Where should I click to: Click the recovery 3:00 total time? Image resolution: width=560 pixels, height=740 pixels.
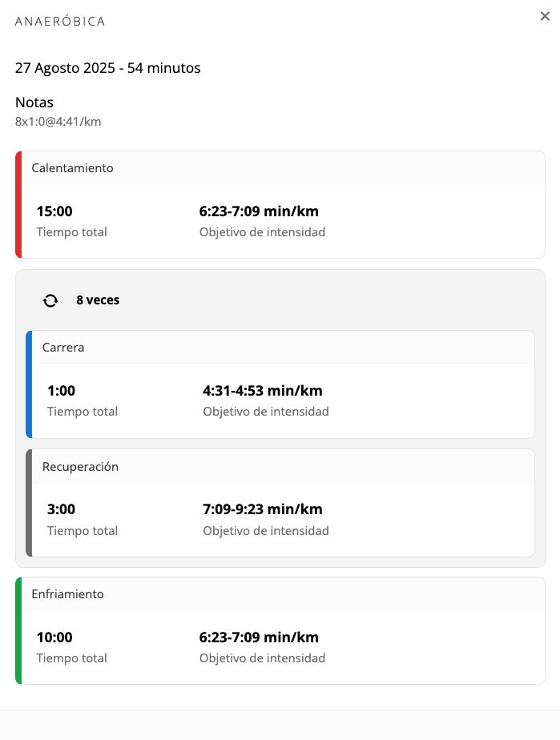61,509
